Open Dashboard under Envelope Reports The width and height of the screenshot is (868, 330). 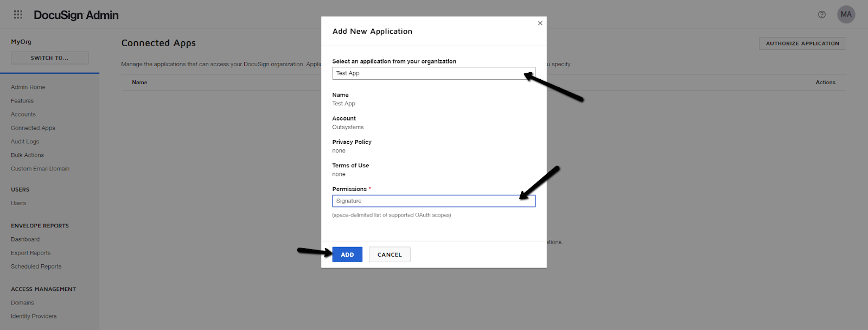click(x=25, y=239)
